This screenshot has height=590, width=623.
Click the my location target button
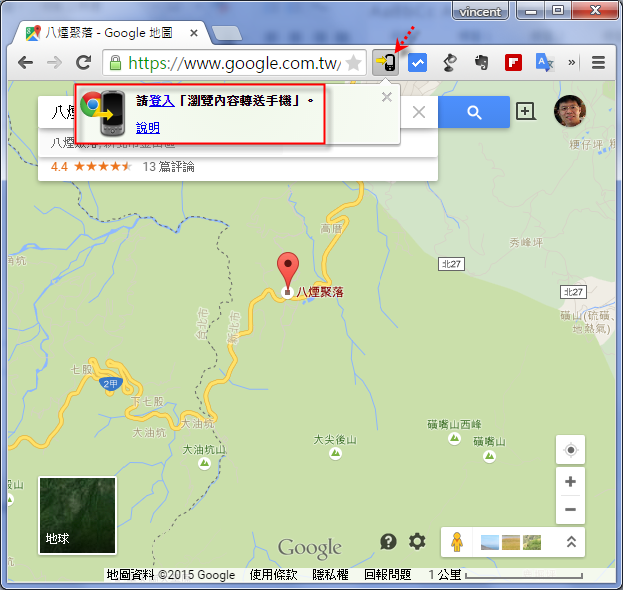coord(571,450)
